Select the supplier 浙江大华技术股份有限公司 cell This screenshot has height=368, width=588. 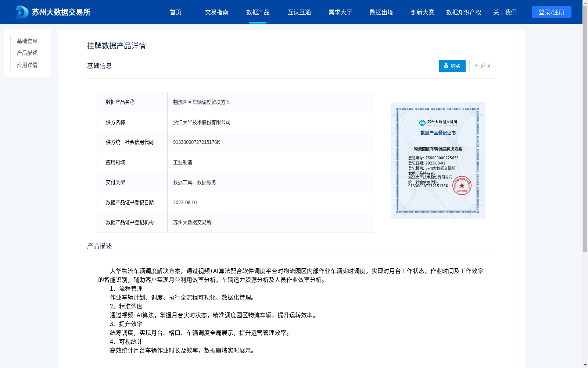pos(270,122)
